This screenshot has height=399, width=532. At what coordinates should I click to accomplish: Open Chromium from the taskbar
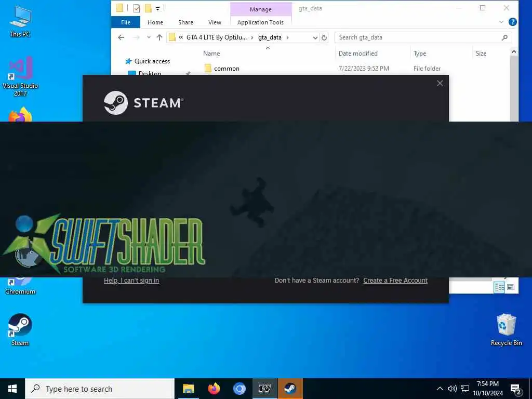tap(239, 389)
